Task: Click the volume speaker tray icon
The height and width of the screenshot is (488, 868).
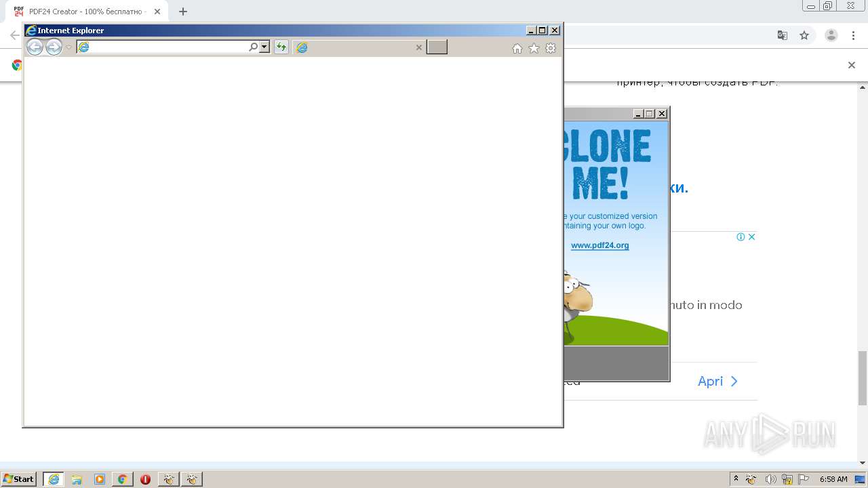Action: pos(770,479)
